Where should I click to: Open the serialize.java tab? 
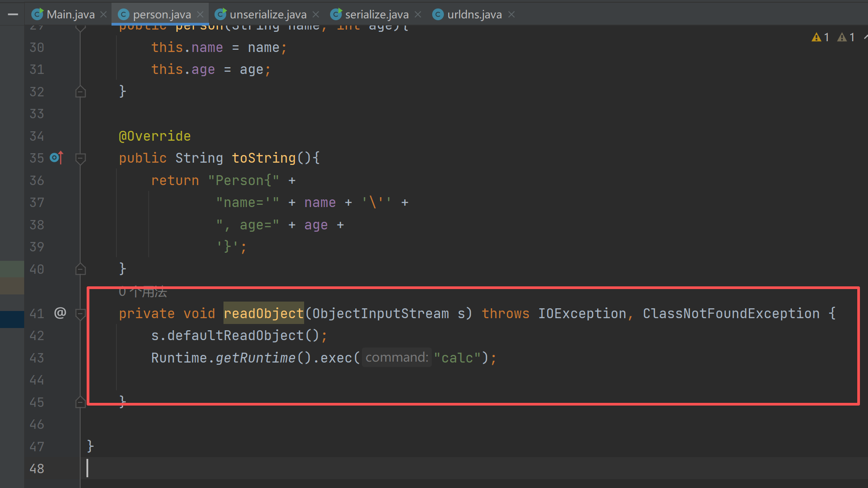377,14
